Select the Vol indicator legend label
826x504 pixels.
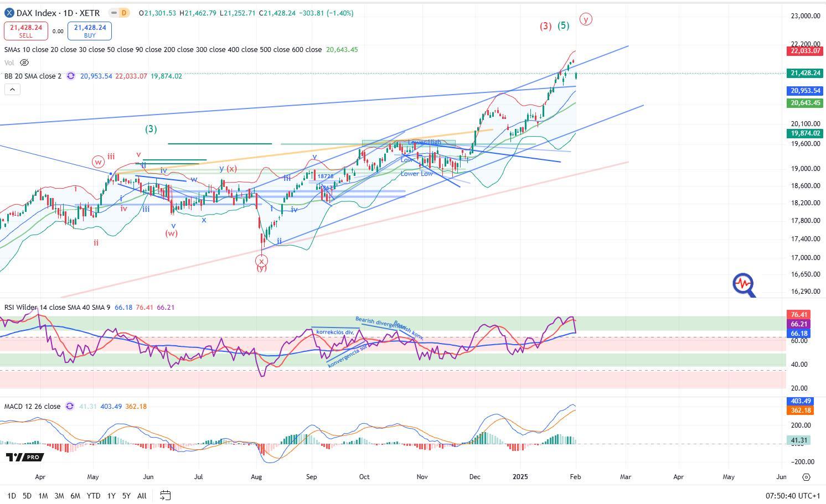coord(9,63)
